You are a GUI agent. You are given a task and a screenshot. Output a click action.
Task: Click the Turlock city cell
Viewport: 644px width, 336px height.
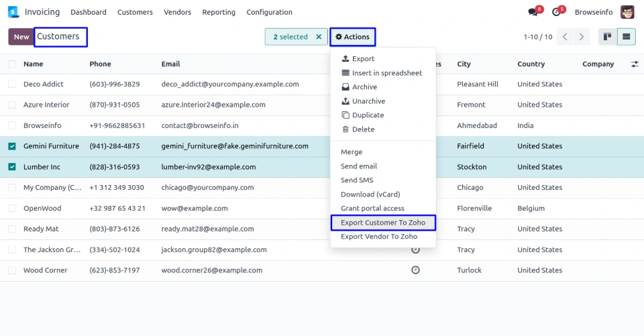pos(469,270)
